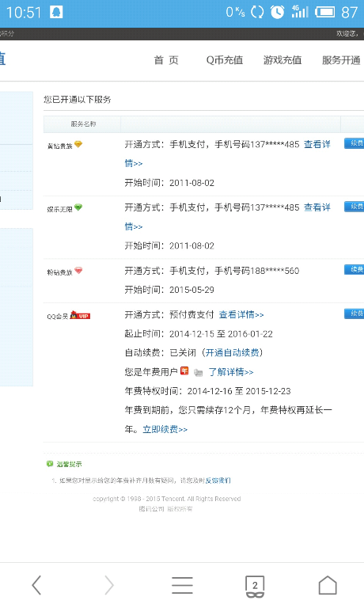This screenshot has height=608, width=364.
Task: Tap the pink diamond icon for 粉钻贵族
Action: pyautogui.click(x=78, y=271)
